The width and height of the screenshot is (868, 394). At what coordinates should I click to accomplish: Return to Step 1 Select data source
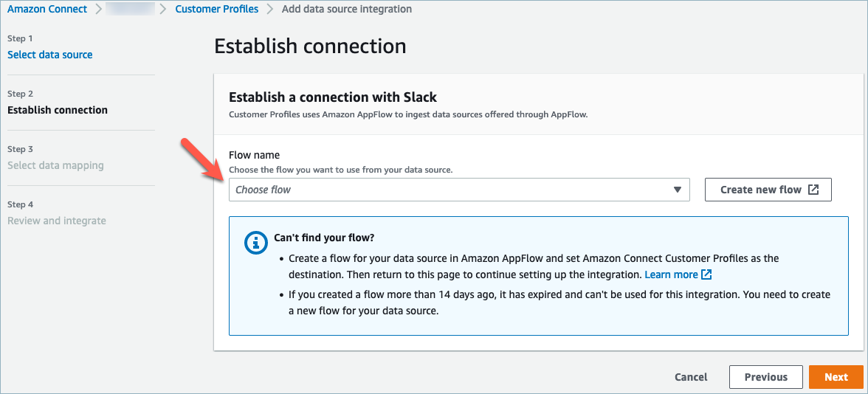(50, 55)
